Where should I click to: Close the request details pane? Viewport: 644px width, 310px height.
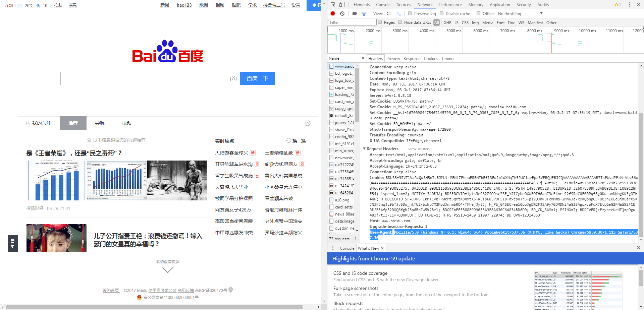(x=363, y=58)
